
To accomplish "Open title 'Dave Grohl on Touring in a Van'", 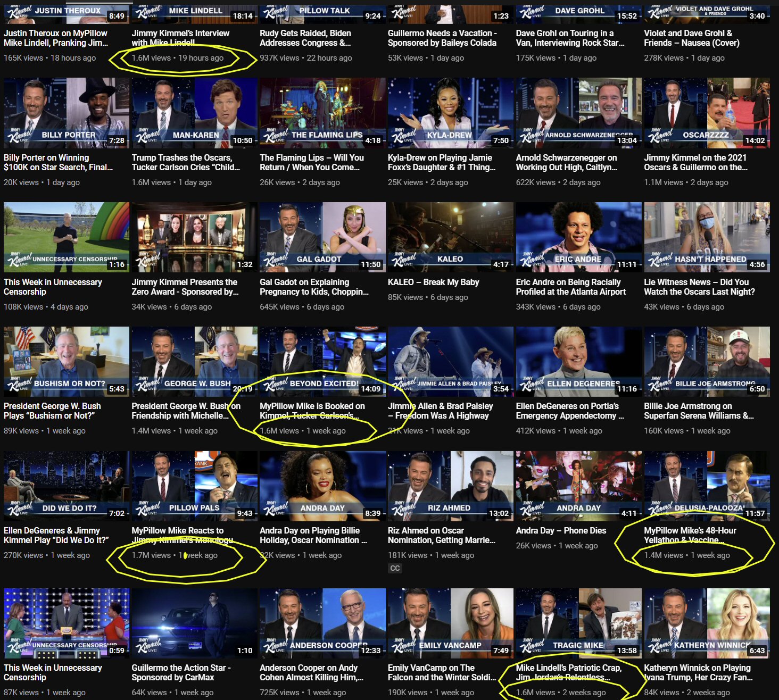I will (570, 38).
